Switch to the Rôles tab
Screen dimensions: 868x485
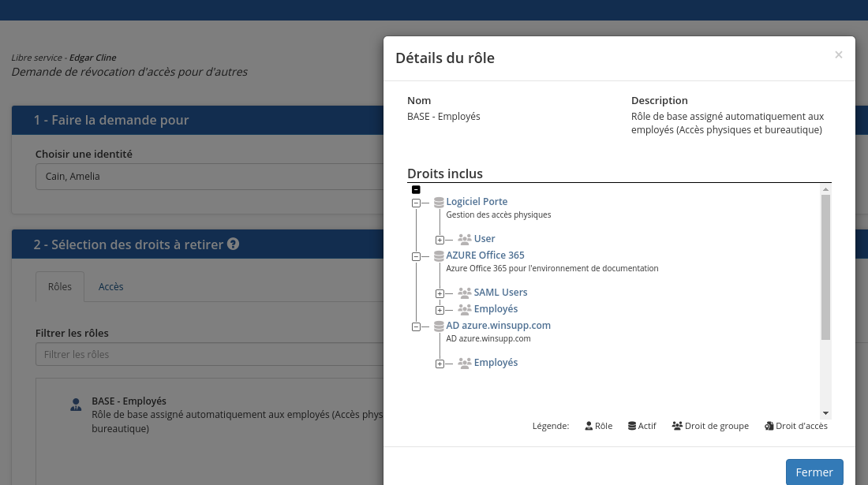[x=60, y=286]
